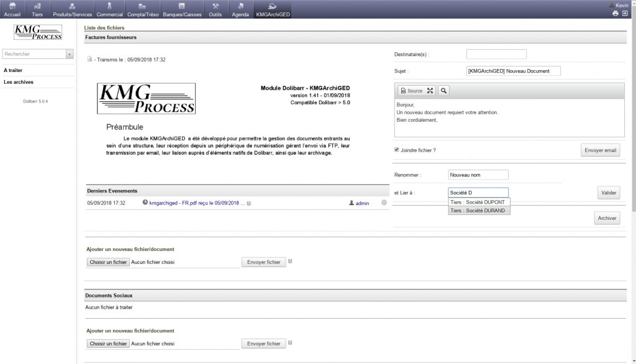Open the Banques/Caisses module icon
Viewport: 636px width, 364px height.
(182, 6)
